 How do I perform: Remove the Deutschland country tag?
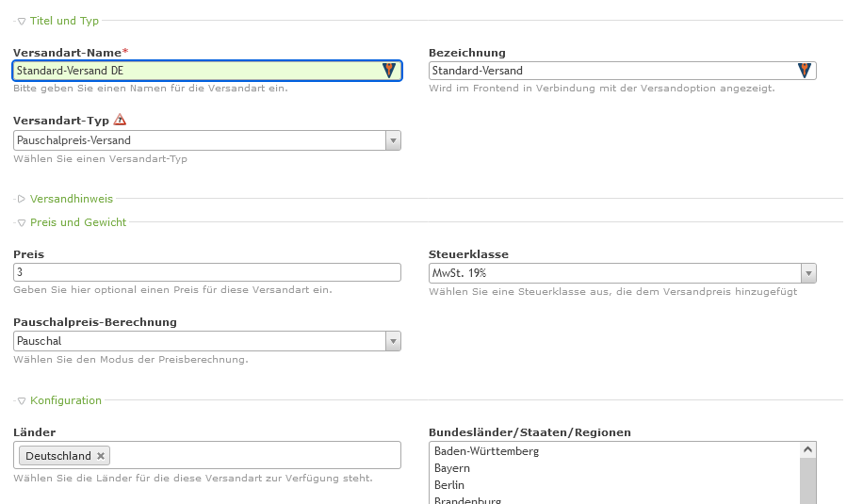pyautogui.click(x=102, y=456)
